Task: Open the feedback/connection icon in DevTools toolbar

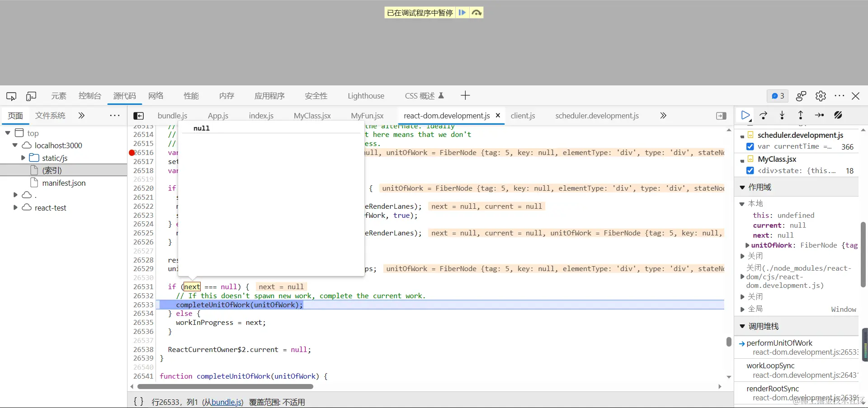Action: click(801, 96)
